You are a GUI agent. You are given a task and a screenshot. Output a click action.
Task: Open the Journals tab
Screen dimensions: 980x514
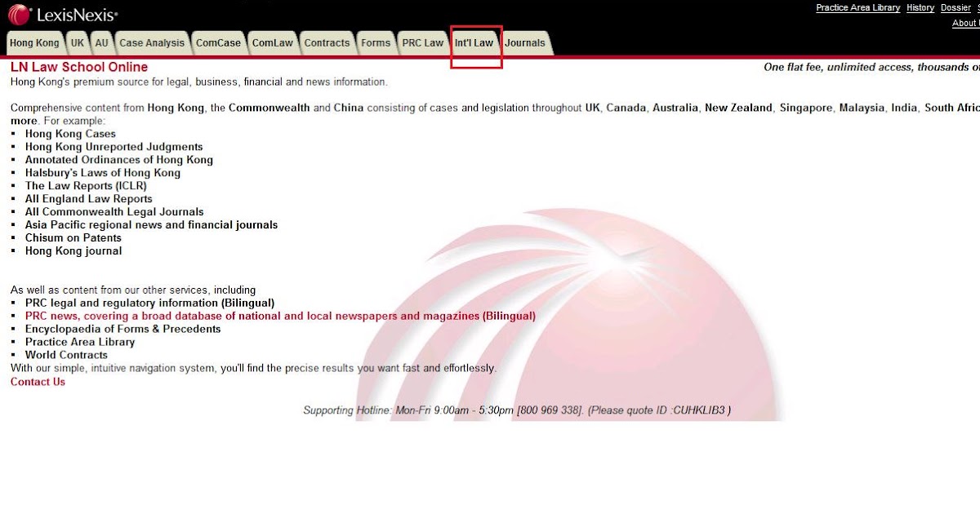525,43
